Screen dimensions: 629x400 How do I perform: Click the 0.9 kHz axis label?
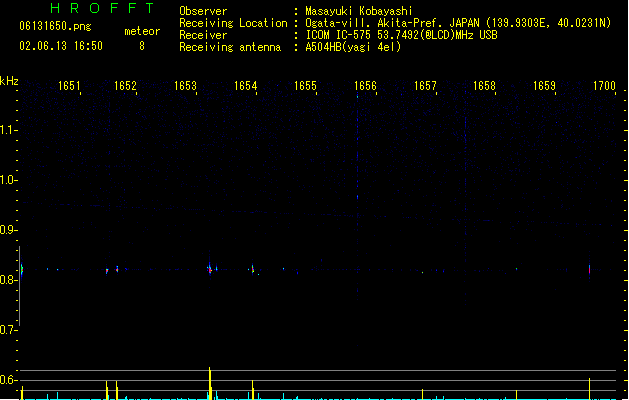point(8,230)
